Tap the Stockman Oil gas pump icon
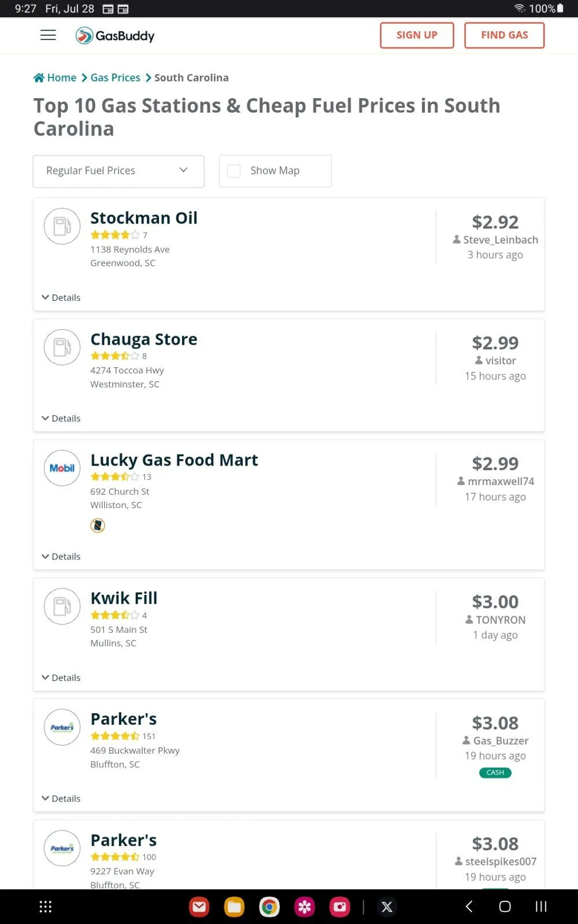578x924 pixels. click(x=62, y=226)
